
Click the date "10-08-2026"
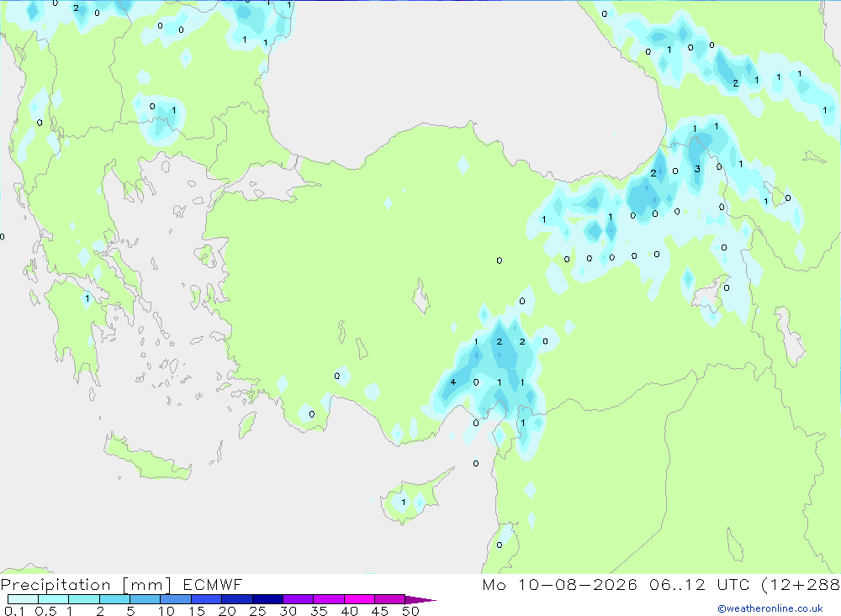(578, 584)
